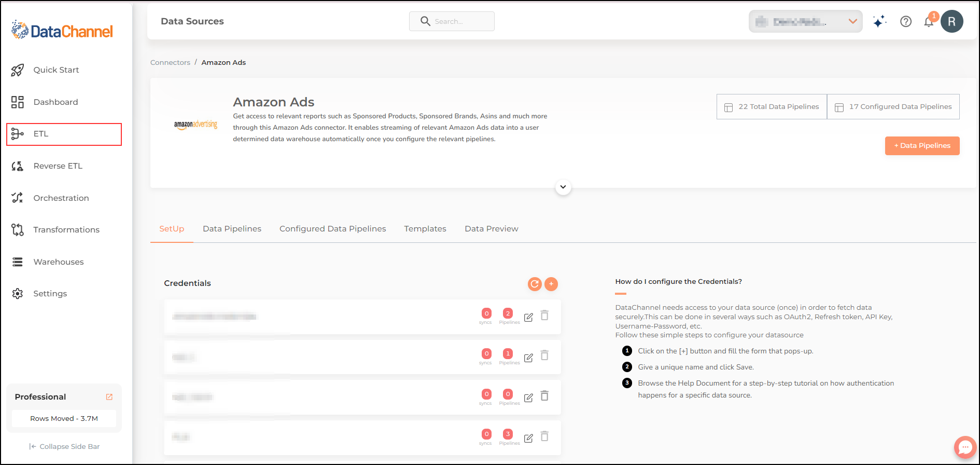Click the Amazon Ads breadcrumb
Screen dimensions: 980x465
(x=223, y=62)
